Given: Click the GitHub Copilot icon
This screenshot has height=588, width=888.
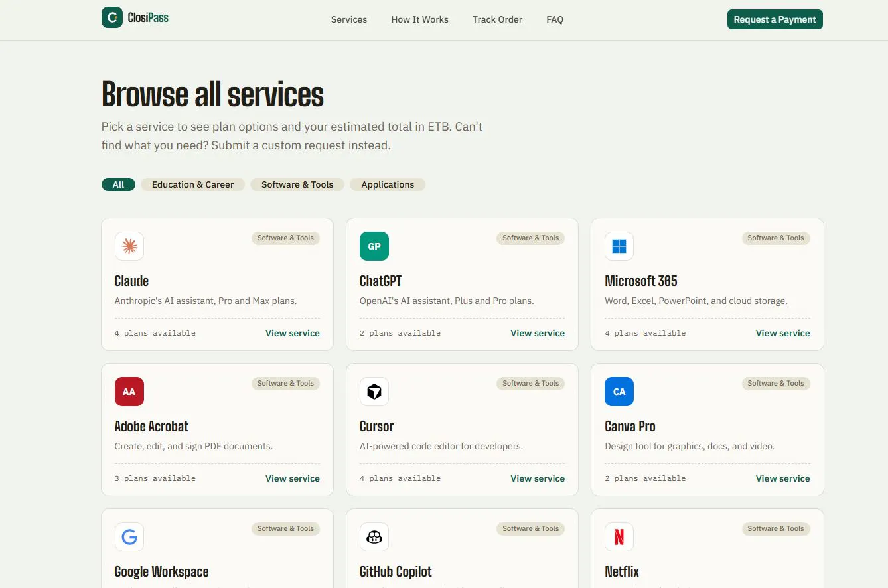Looking at the screenshot, I should (374, 537).
